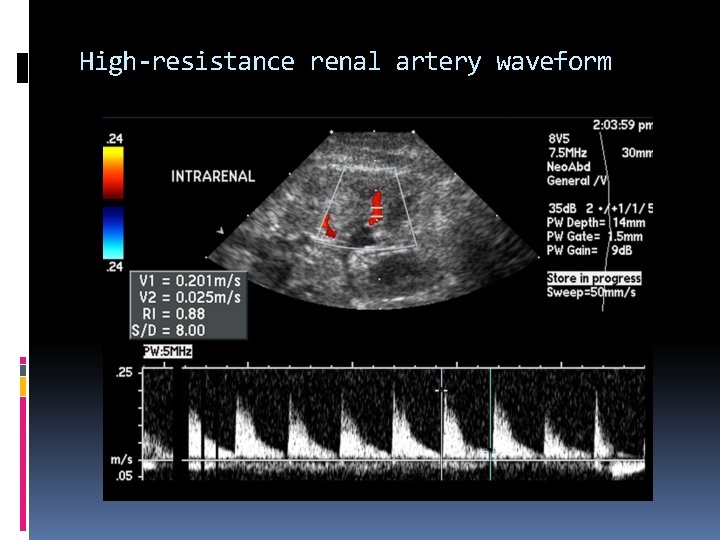Screen dimensions: 720x540
Task: Click the .25 velocity scale label
Action: [x=123, y=372]
